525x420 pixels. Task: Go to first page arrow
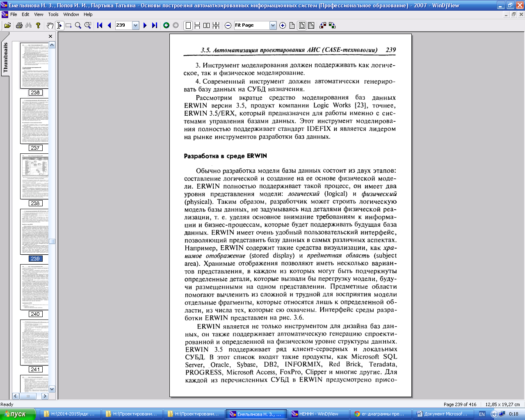(100, 25)
